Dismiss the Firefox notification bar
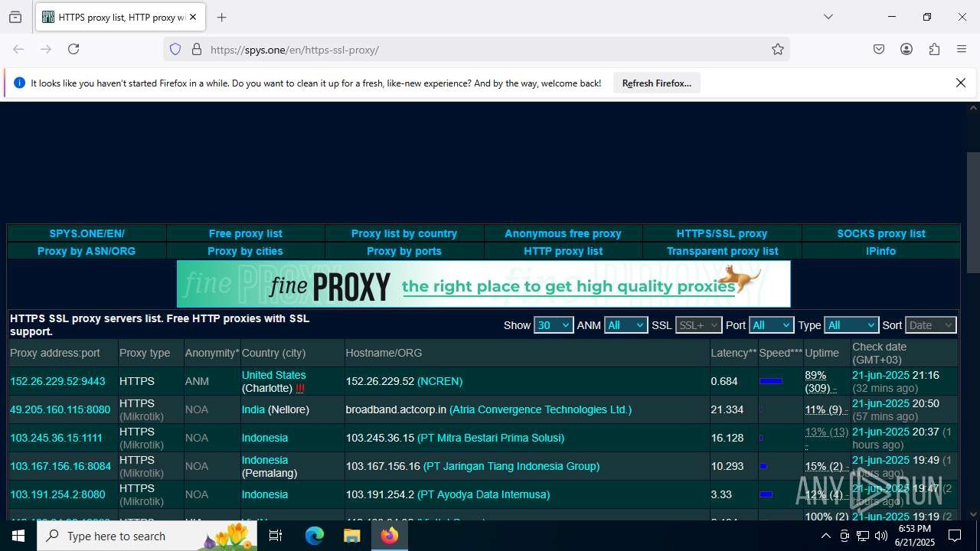Screen dimensions: 980x551 tap(961, 83)
